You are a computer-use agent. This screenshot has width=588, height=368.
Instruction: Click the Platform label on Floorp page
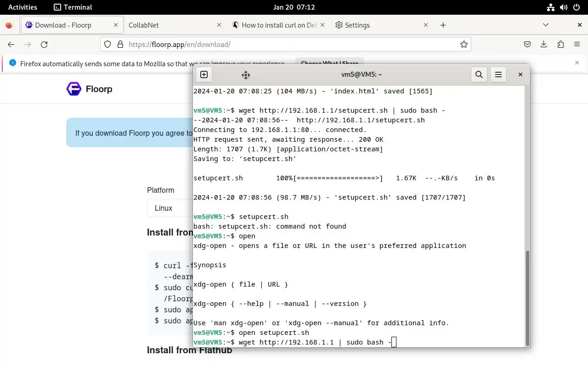click(160, 190)
